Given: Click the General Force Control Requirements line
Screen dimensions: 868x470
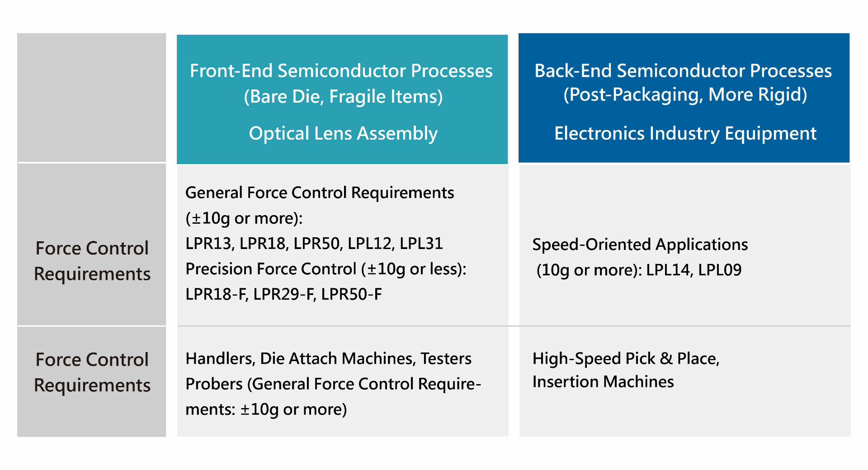Looking at the screenshot, I should click(320, 193).
